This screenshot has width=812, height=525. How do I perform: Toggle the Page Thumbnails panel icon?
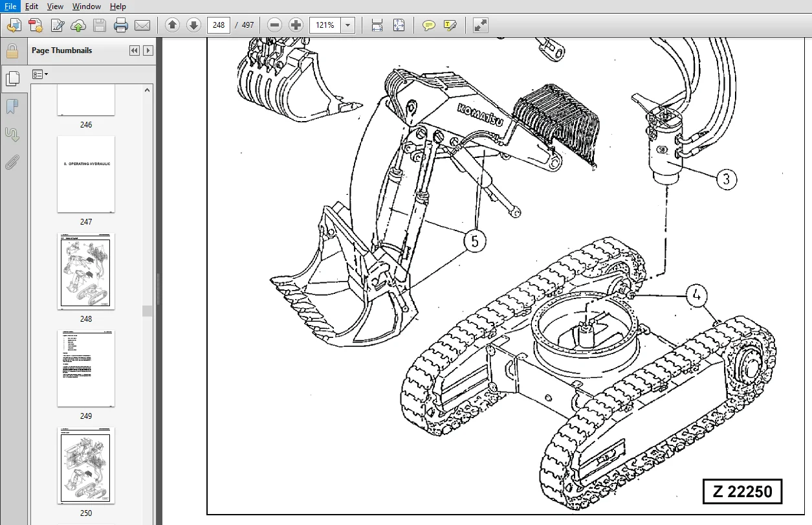point(12,78)
